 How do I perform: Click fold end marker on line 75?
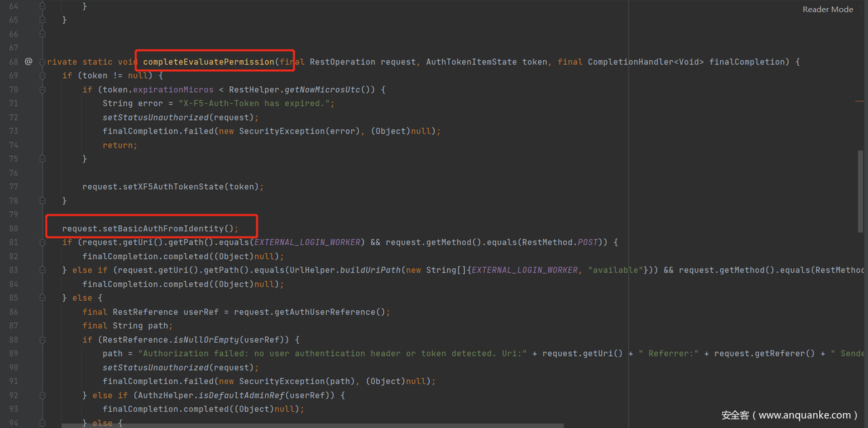pyautogui.click(x=42, y=159)
